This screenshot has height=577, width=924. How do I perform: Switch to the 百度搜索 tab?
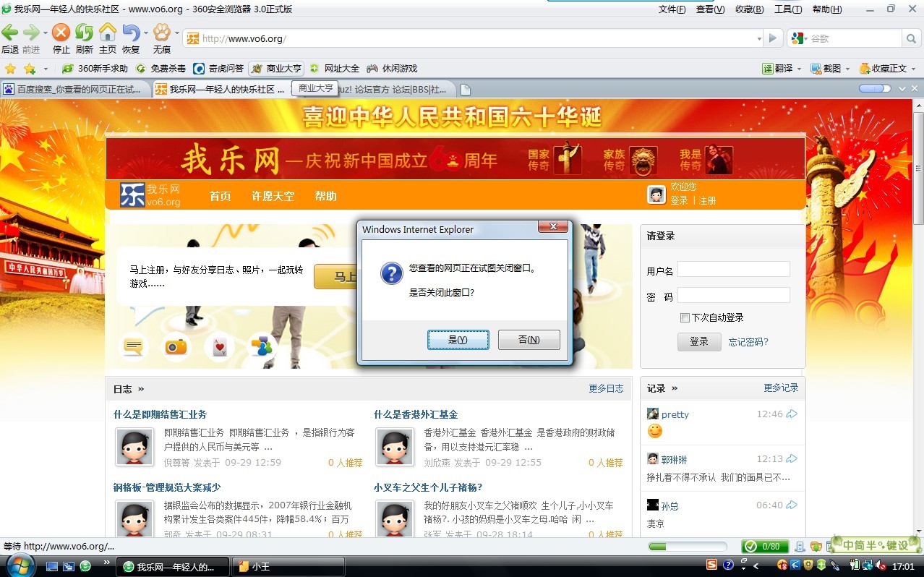(x=76, y=90)
